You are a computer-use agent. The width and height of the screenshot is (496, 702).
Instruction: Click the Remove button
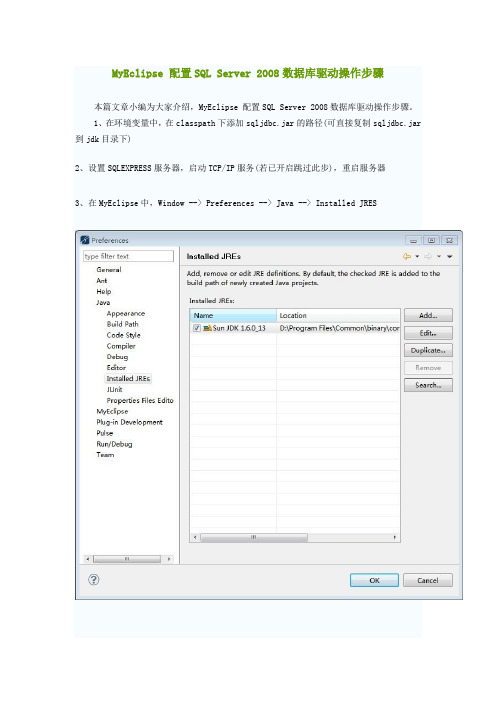coord(428,368)
